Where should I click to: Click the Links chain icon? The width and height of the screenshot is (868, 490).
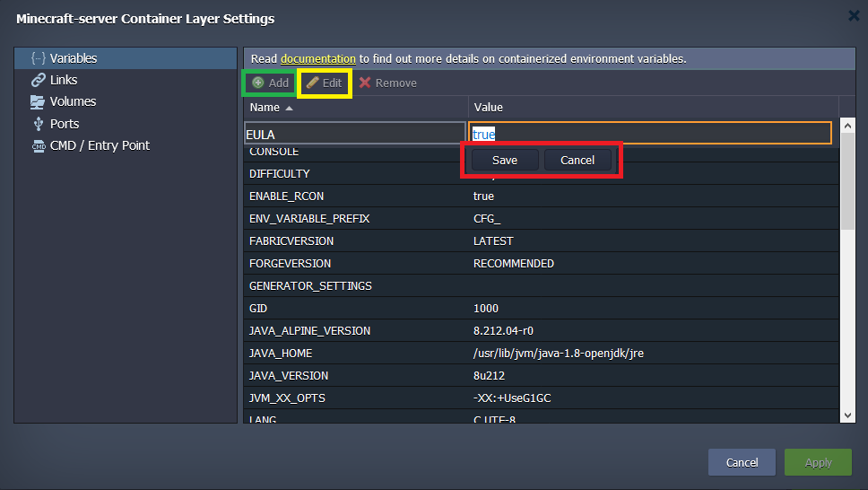click(38, 80)
